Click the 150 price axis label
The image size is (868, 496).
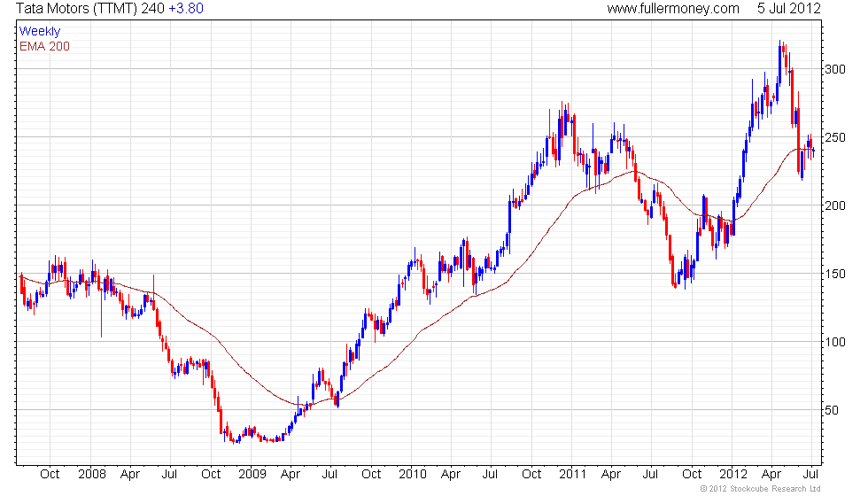(835, 274)
